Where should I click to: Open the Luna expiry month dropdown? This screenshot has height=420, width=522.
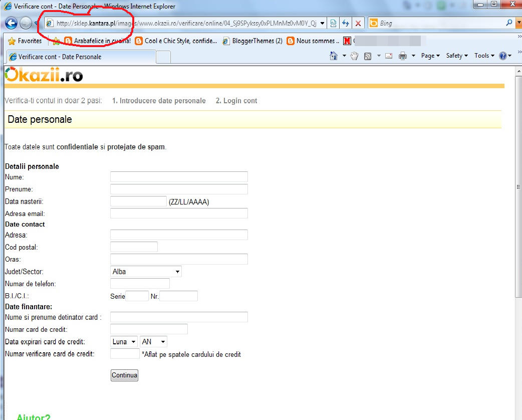click(x=124, y=342)
